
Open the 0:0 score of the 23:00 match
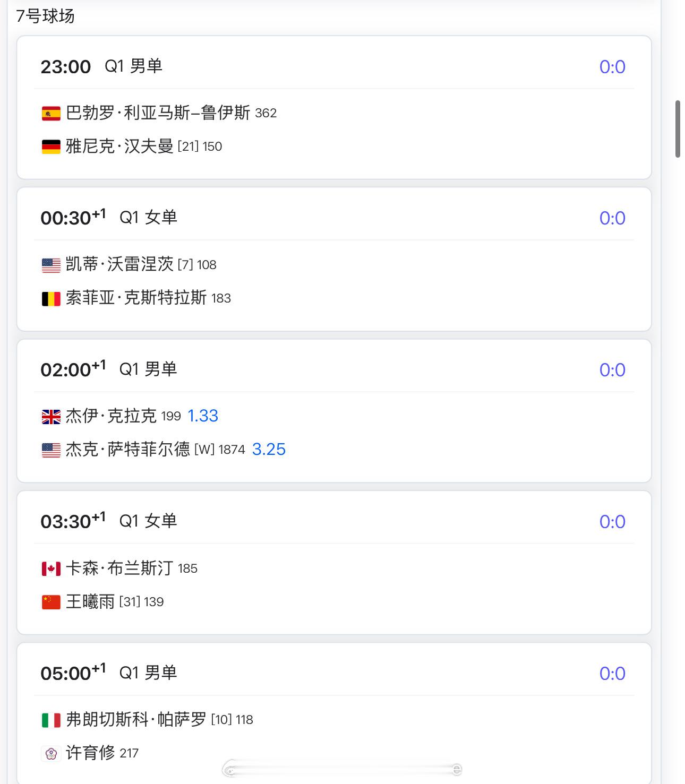pyautogui.click(x=612, y=67)
